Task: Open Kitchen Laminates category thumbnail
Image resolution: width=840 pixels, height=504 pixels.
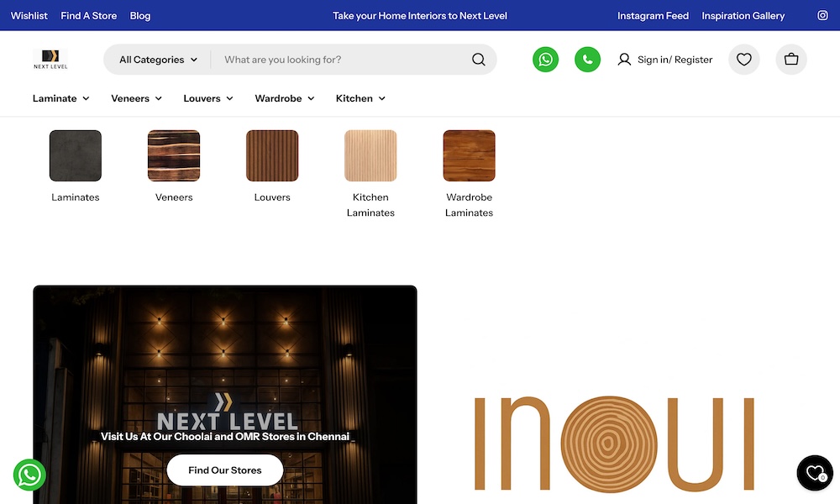Action: pyautogui.click(x=370, y=155)
